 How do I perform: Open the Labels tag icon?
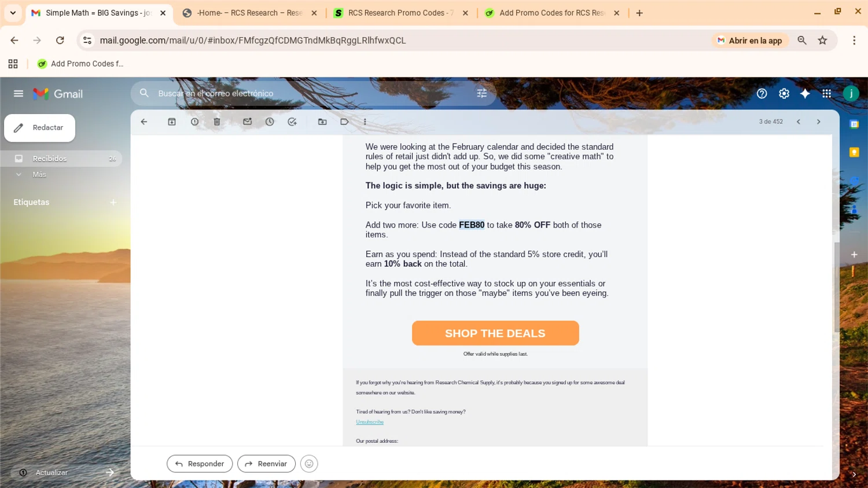click(x=344, y=122)
